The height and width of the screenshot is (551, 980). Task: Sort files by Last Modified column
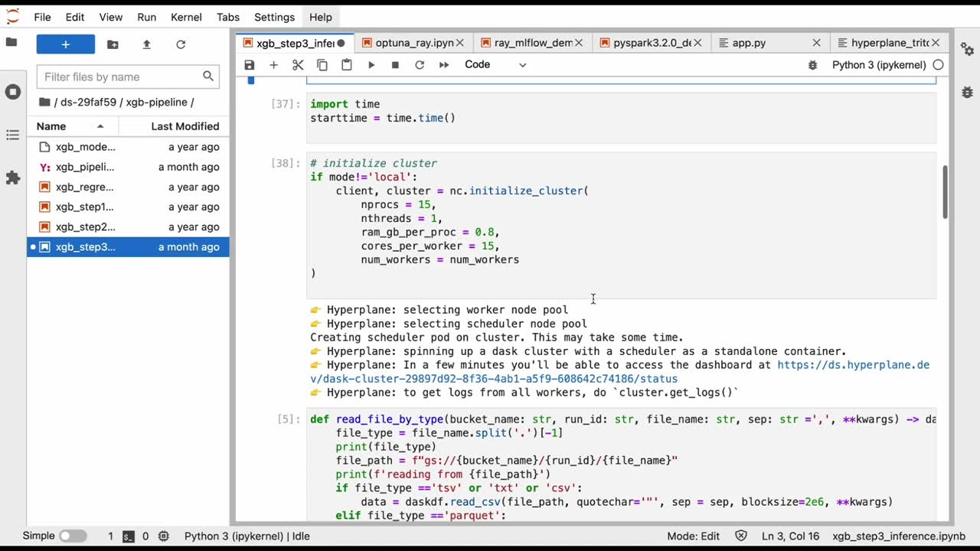click(x=185, y=126)
